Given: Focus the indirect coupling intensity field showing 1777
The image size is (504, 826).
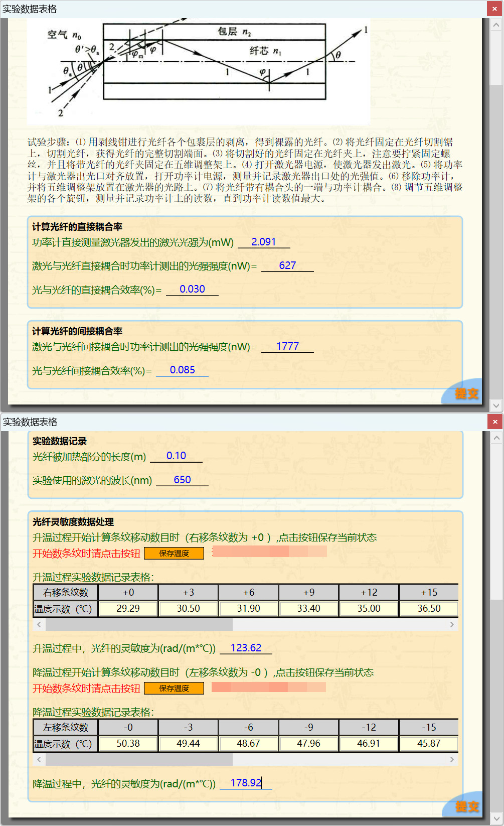Looking at the screenshot, I should point(287,346).
